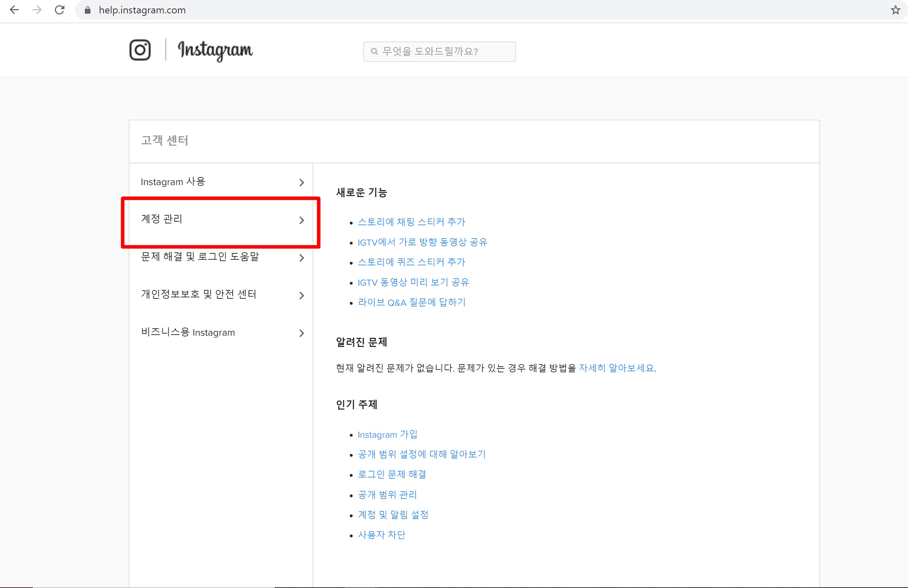Reload the page with refresh icon
Image resolution: width=908 pixels, height=588 pixels.
pos(59,10)
